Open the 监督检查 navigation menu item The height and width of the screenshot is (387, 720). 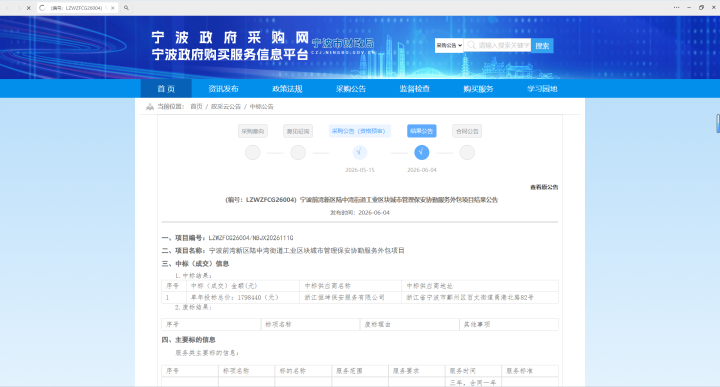click(x=415, y=89)
